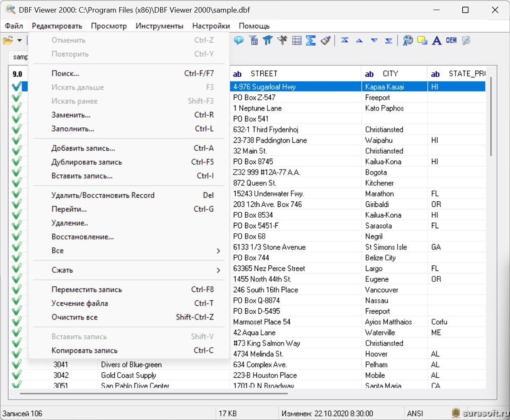This screenshot has width=510, height=420.
Task: Open the dropdown arrow beside the open-folder icon
Action: click(19, 41)
